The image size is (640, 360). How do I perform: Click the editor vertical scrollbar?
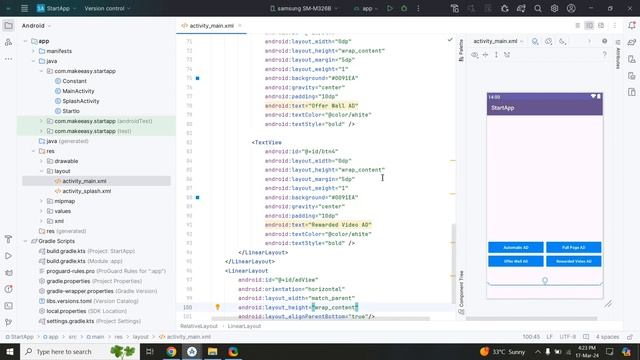[x=453, y=263]
